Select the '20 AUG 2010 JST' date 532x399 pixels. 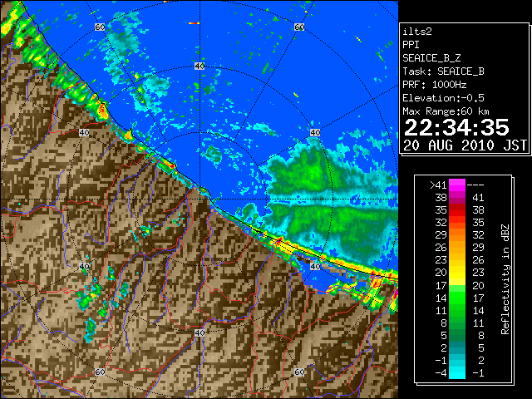coord(465,145)
